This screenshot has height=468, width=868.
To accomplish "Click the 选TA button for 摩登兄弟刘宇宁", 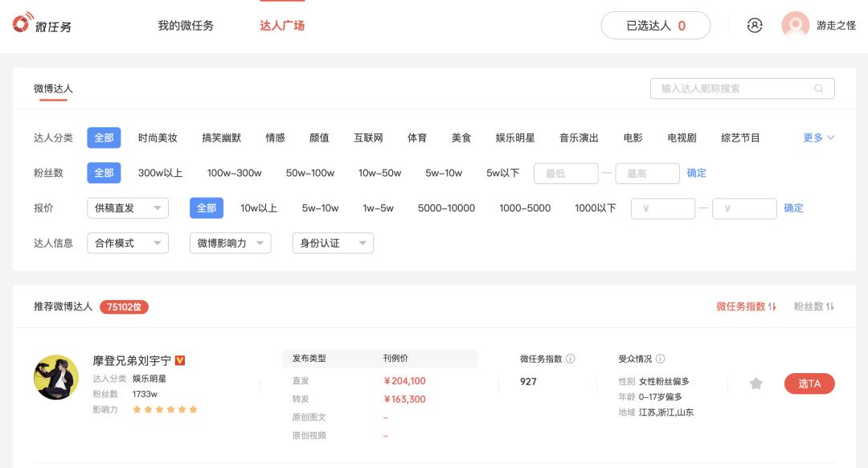I will tap(809, 384).
